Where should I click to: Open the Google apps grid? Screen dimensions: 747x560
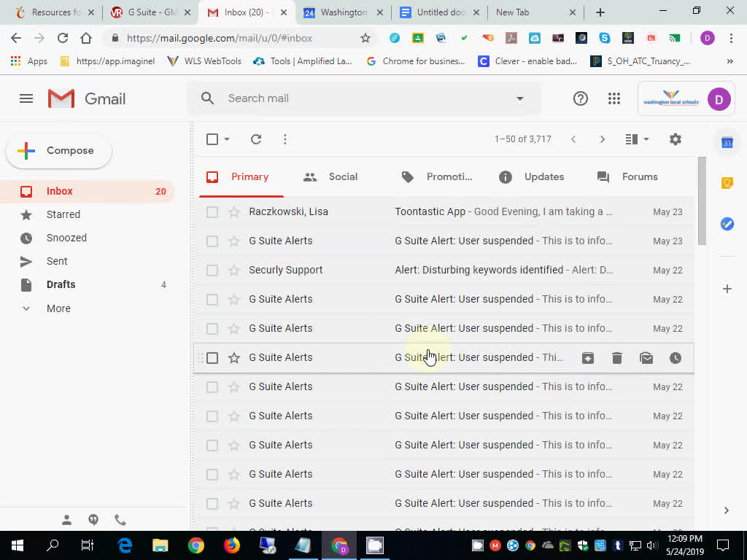[614, 98]
